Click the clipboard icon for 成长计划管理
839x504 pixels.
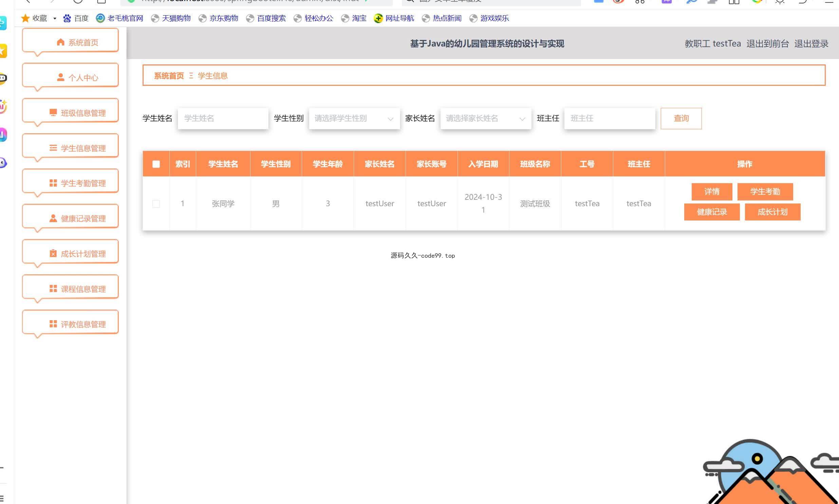point(53,254)
